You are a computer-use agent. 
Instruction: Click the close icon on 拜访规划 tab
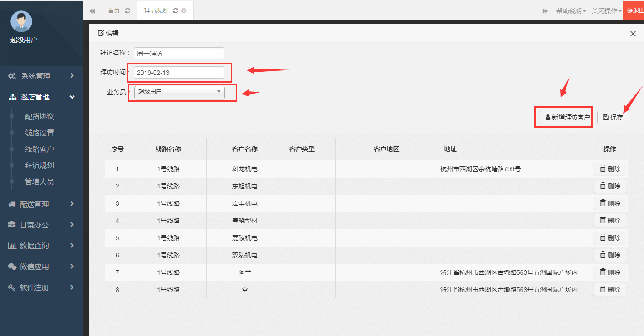[184, 10]
